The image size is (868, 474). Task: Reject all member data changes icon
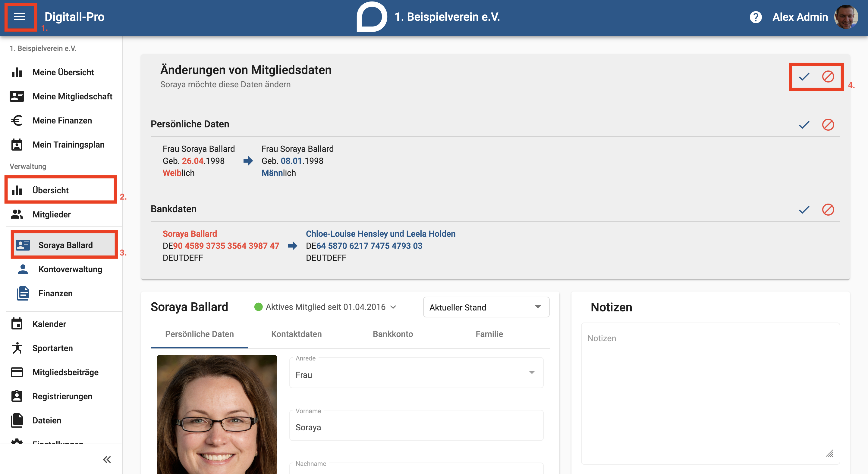click(x=828, y=77)
